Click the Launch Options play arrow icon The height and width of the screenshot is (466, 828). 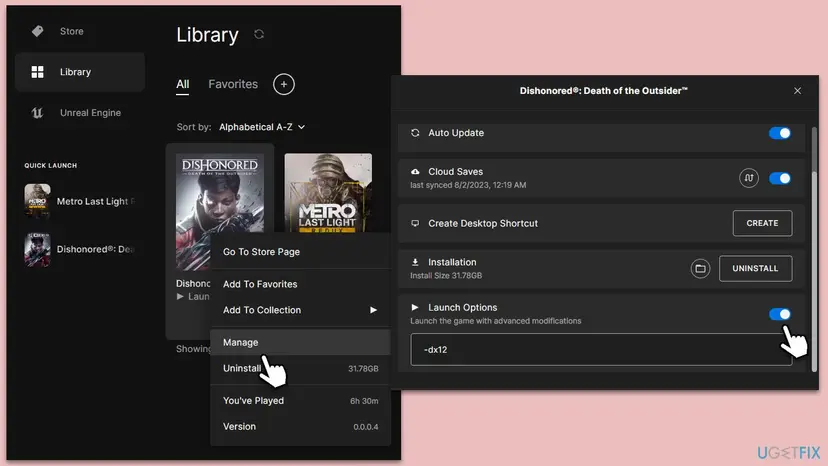[x=415, y=307]
